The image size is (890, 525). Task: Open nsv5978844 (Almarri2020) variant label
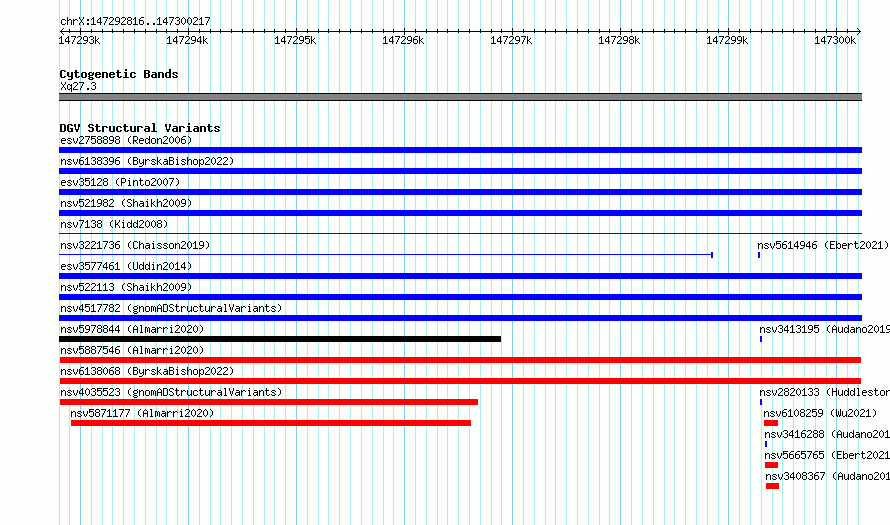132,329
